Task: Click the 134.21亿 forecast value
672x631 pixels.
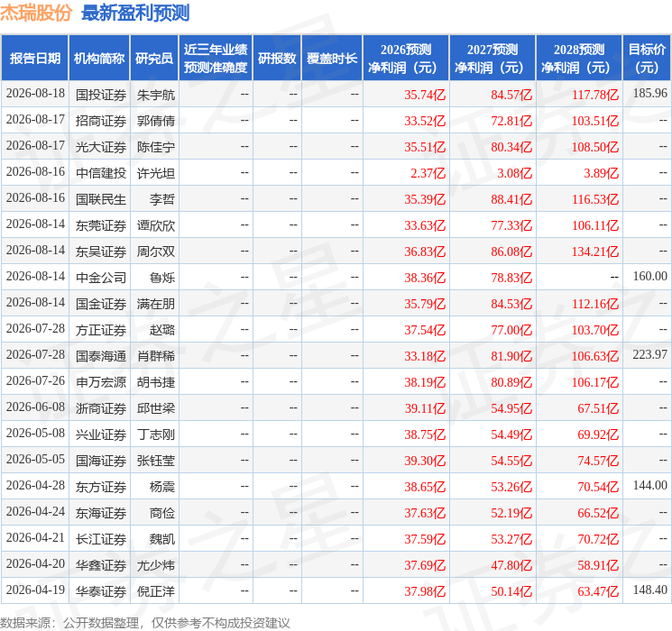Action: tap(594, 251)
